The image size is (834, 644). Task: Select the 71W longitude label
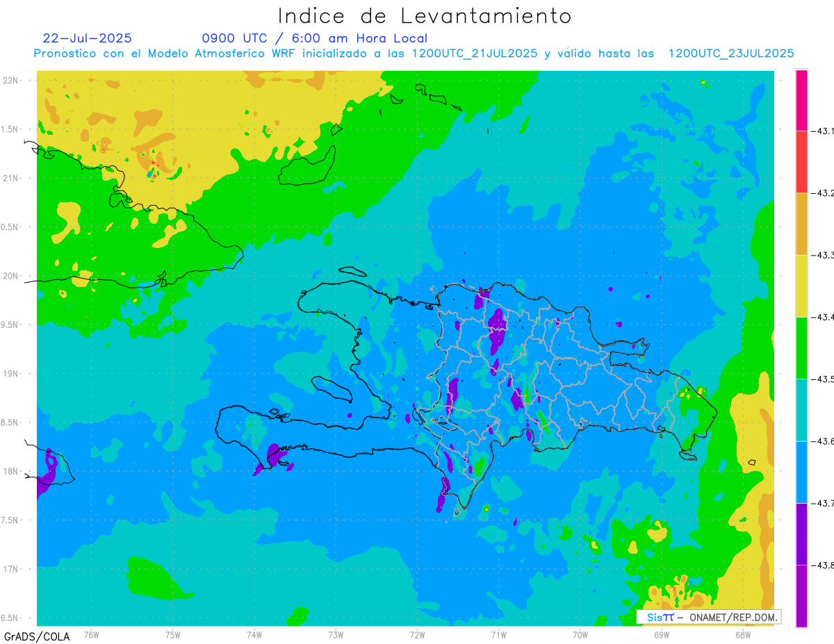tap(498, 636)
